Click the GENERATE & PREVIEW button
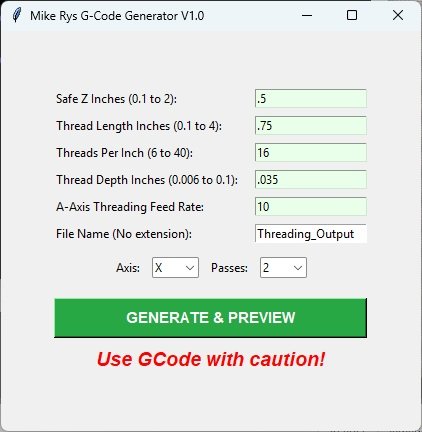Screen dimensions: 422x432 [x=211, y=318]
